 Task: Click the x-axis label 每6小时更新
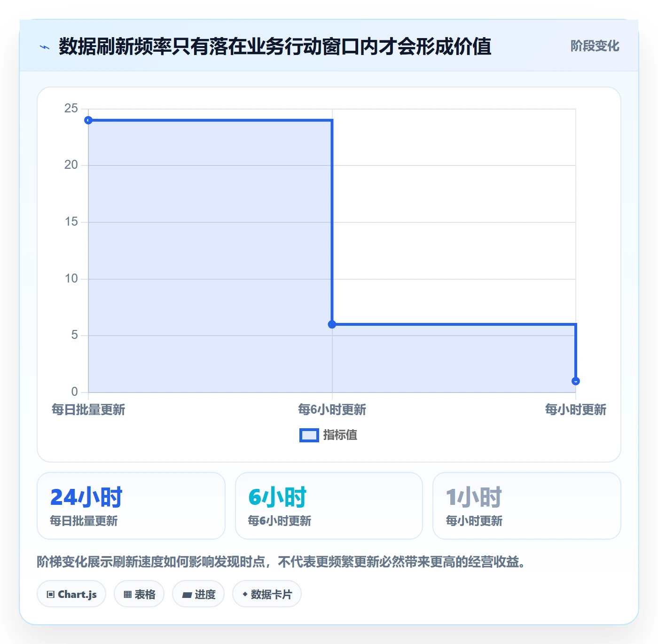tap(332, 410)
